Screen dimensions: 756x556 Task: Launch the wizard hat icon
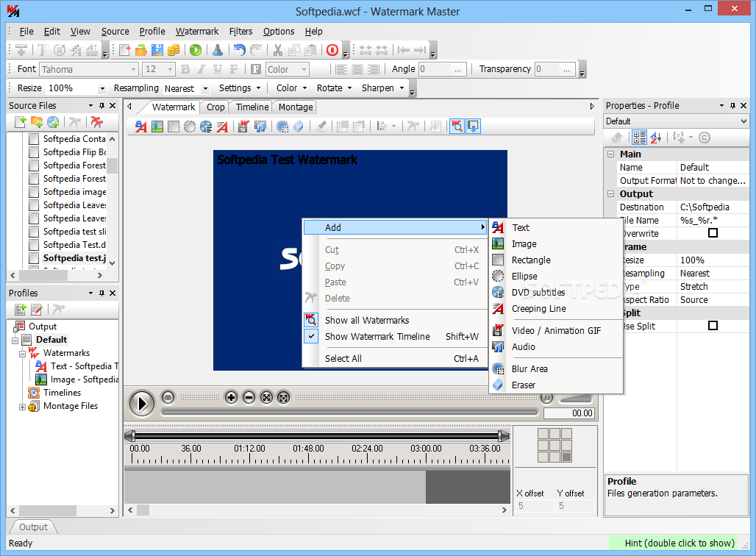tap(218, 50)
